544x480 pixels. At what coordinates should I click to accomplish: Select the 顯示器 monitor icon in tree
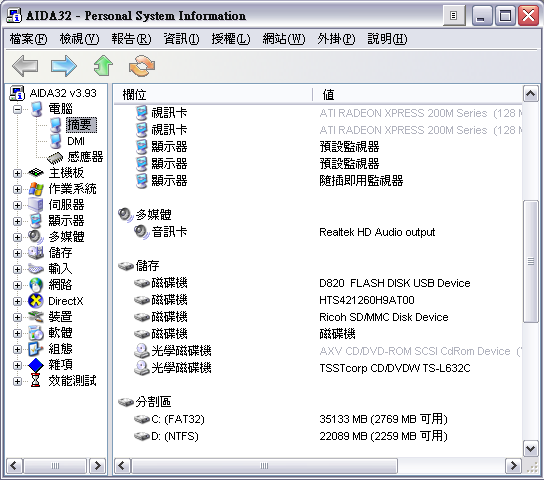click(x=36, y=221)
